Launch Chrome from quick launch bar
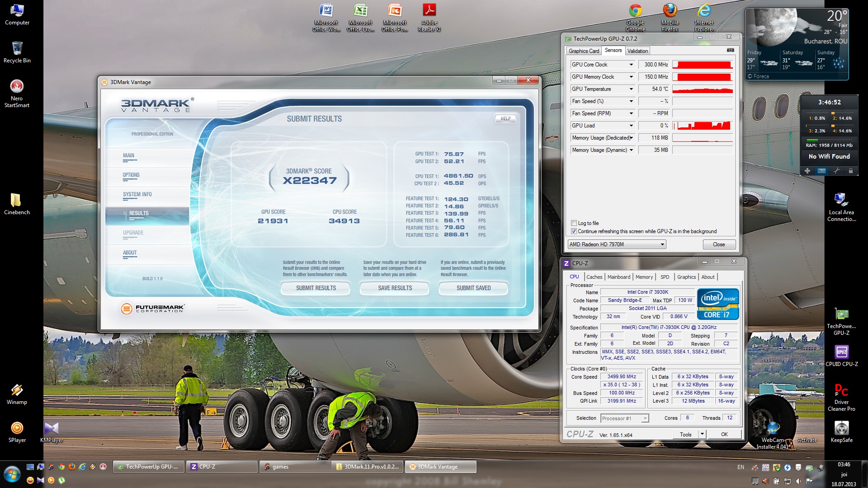This screenshot has height=488, width=868. [61, 467]
